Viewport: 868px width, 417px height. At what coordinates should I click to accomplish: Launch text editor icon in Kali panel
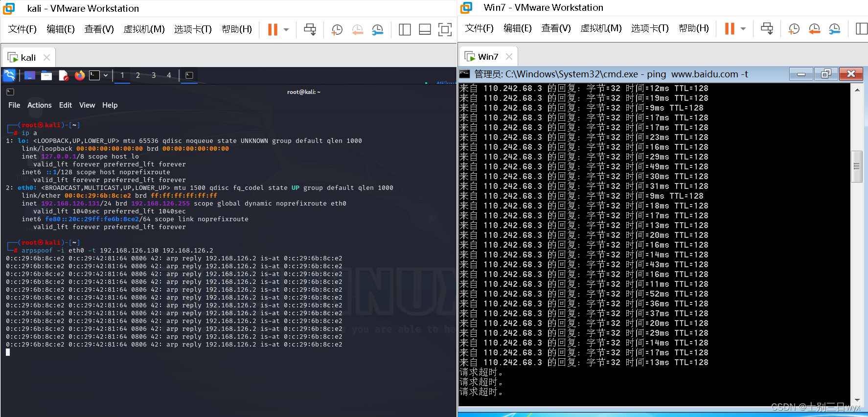pos(63,75)
